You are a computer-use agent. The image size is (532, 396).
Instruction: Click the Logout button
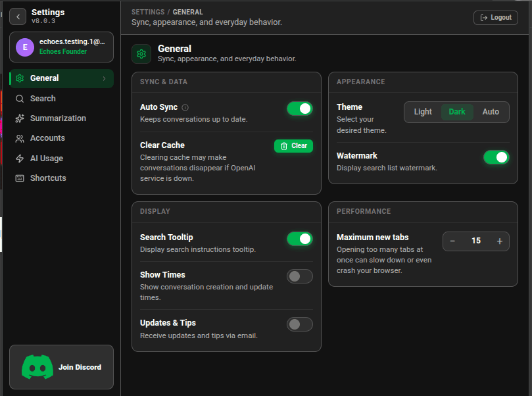[496, 18]
